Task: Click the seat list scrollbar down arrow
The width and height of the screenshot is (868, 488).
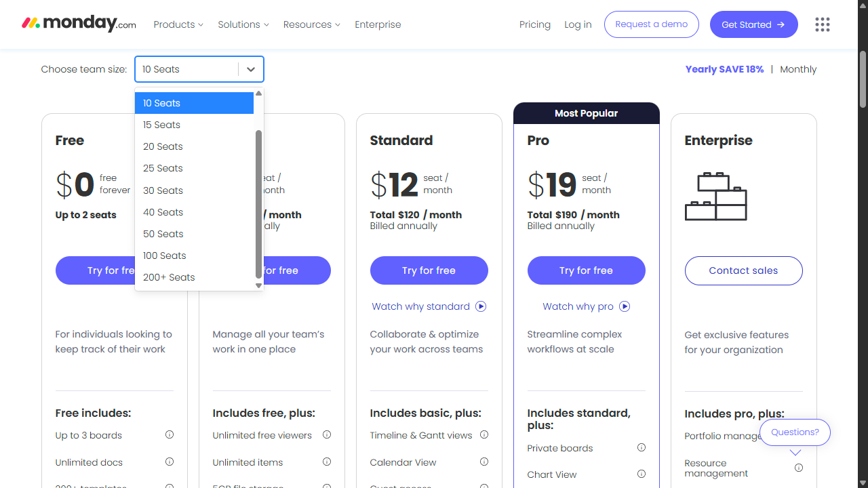Action: tap(258, 285)
